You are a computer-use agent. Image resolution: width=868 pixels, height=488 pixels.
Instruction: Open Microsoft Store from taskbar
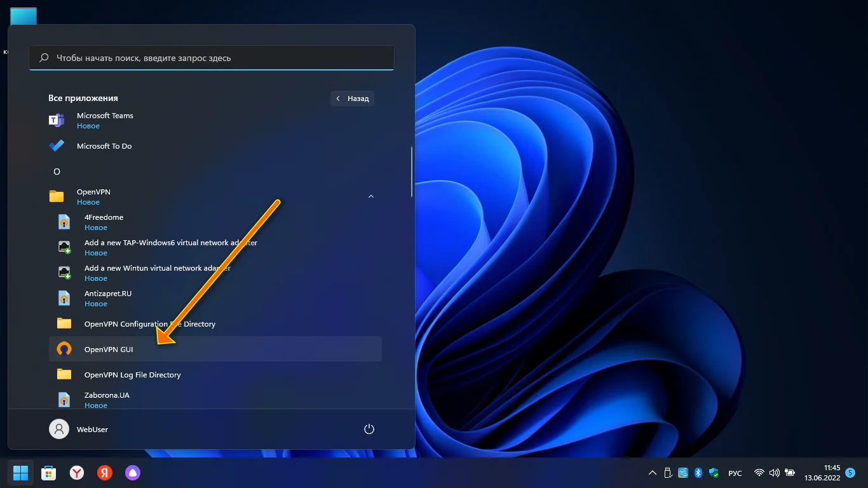click(x=48, y=472)
